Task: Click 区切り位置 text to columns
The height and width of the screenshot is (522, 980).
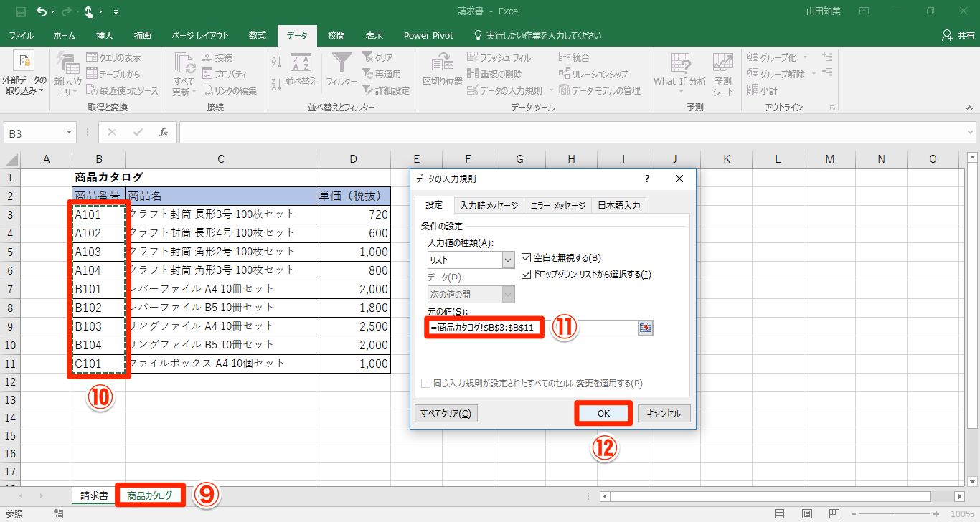Action: pos(443,70)
